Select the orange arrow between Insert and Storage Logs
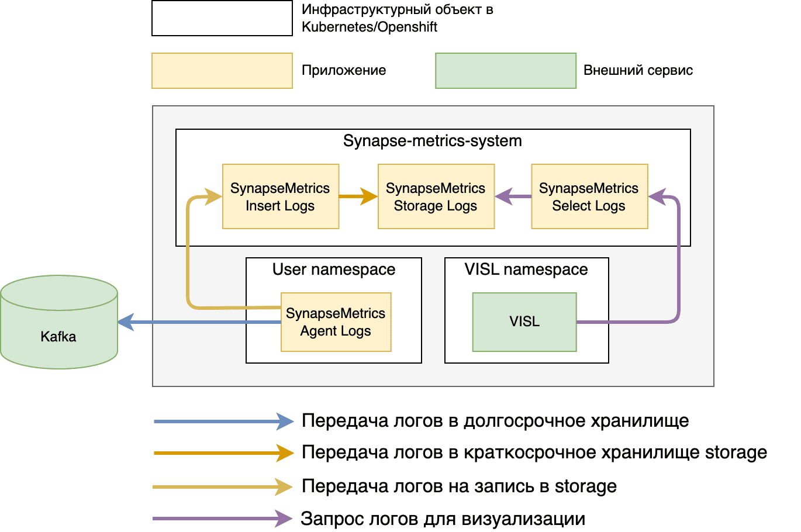 click(358, 196)
